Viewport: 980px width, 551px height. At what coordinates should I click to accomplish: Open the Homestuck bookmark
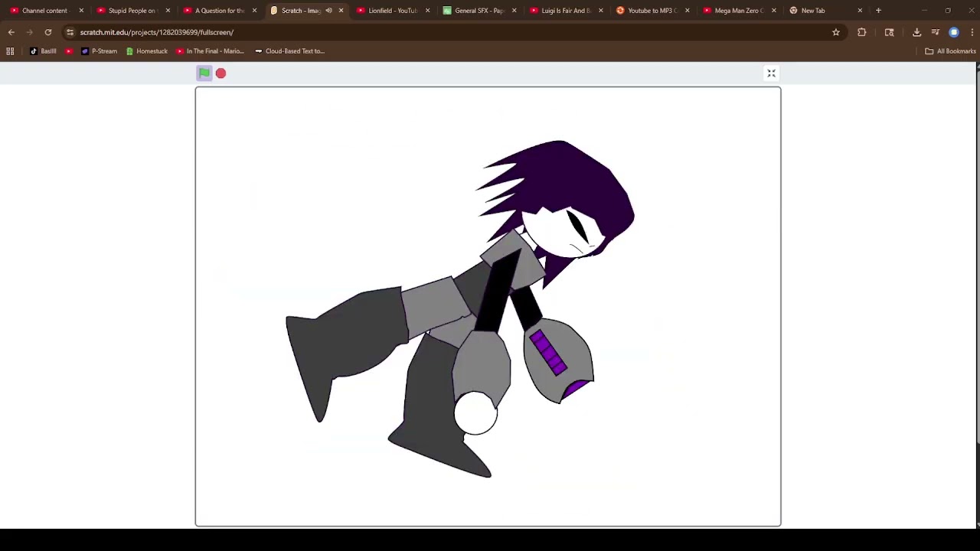point(146,51)
